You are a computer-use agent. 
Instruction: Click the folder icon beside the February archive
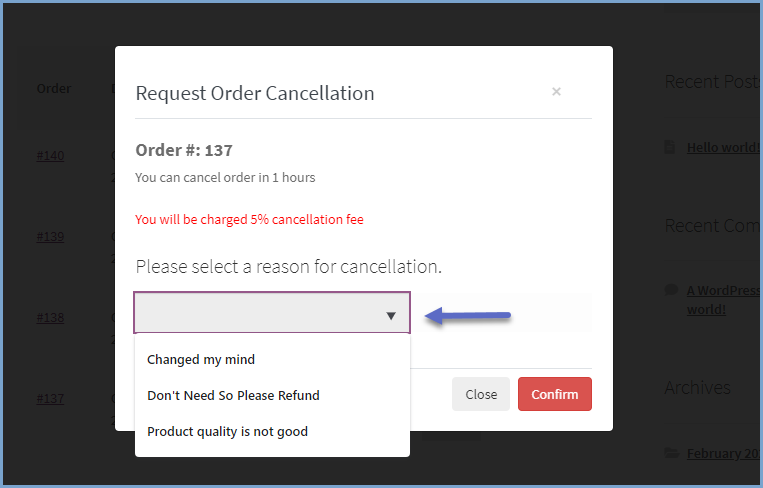(x=672, y=453)
